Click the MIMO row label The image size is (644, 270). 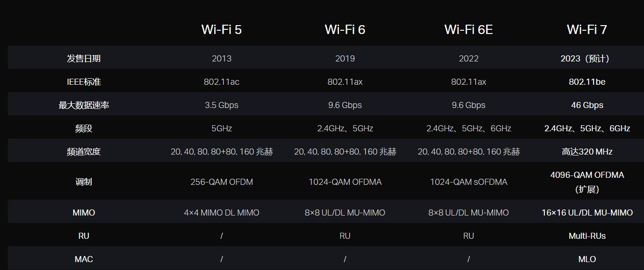coord(84,213)
